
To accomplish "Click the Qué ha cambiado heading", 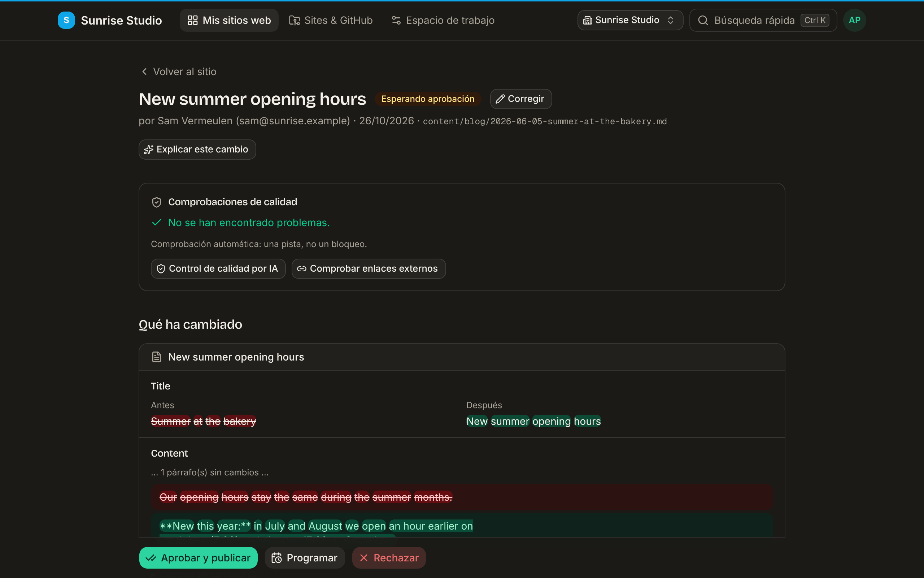I will click(191, 324).
